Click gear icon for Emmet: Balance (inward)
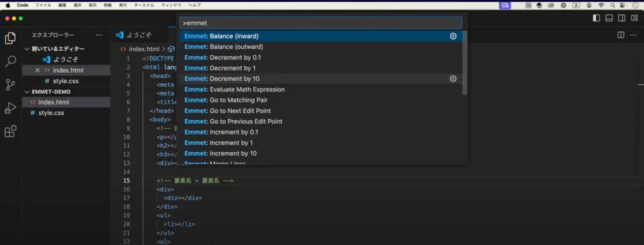Viewport: 644px width, 245px height. pos(453,36)
